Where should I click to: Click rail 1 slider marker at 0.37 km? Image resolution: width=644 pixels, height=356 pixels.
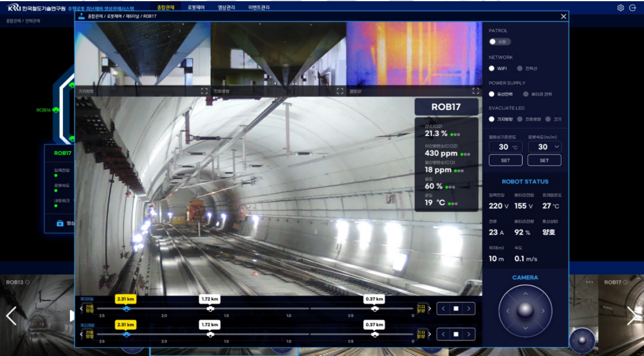tap(374, 309)
